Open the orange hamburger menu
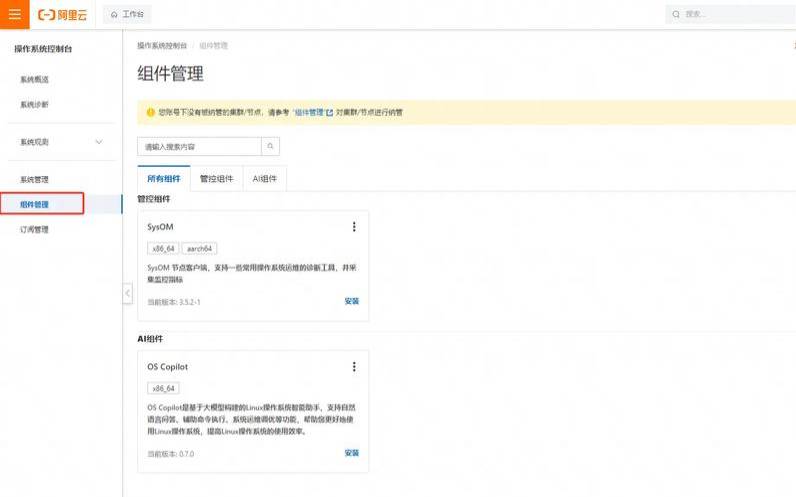This screenshot has width=796, height=497. point(15,14)
